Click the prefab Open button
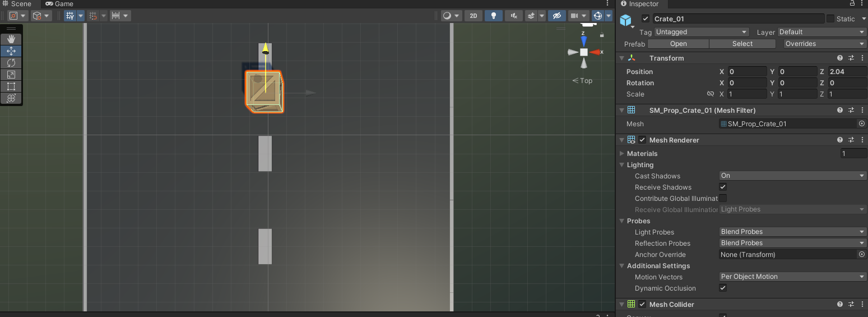 (x=678, y=44)
